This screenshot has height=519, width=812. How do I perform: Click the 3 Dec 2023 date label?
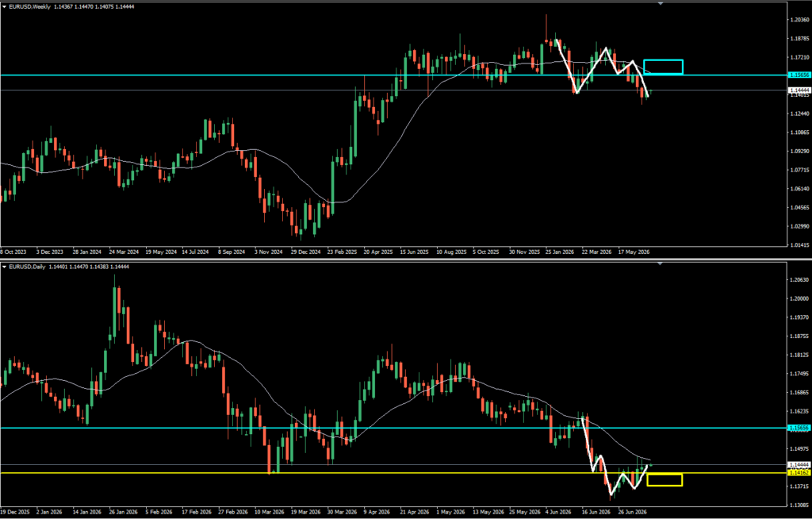(x=50, y=252)
